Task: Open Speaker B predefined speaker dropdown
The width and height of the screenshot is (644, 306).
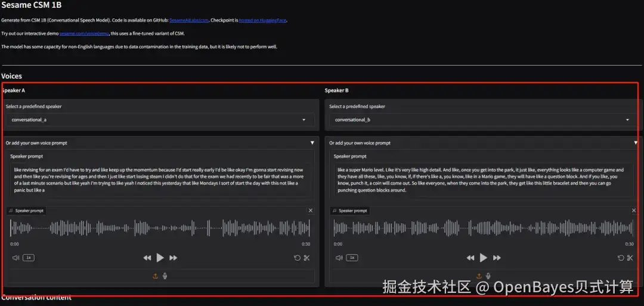Action: 484,120
